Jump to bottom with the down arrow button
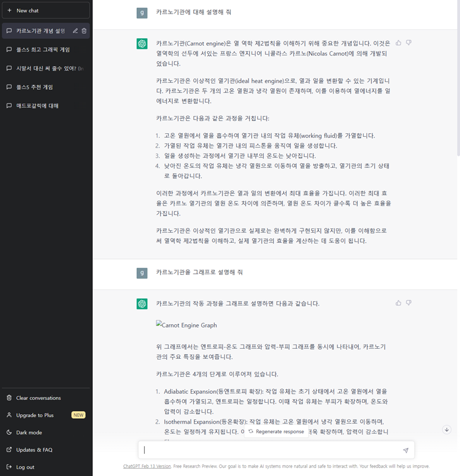The width and height of the screenshot is (460, 476). click(x=447, y=430)
